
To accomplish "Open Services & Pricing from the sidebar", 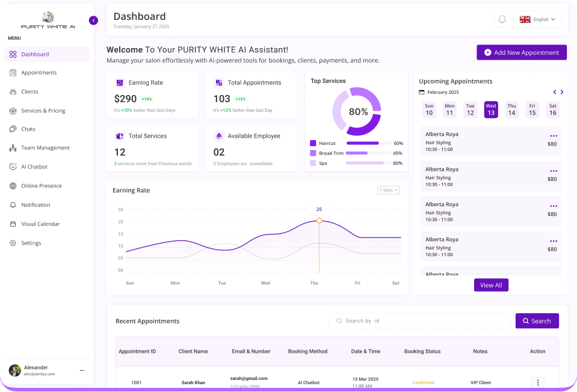I will pos(42,111).
